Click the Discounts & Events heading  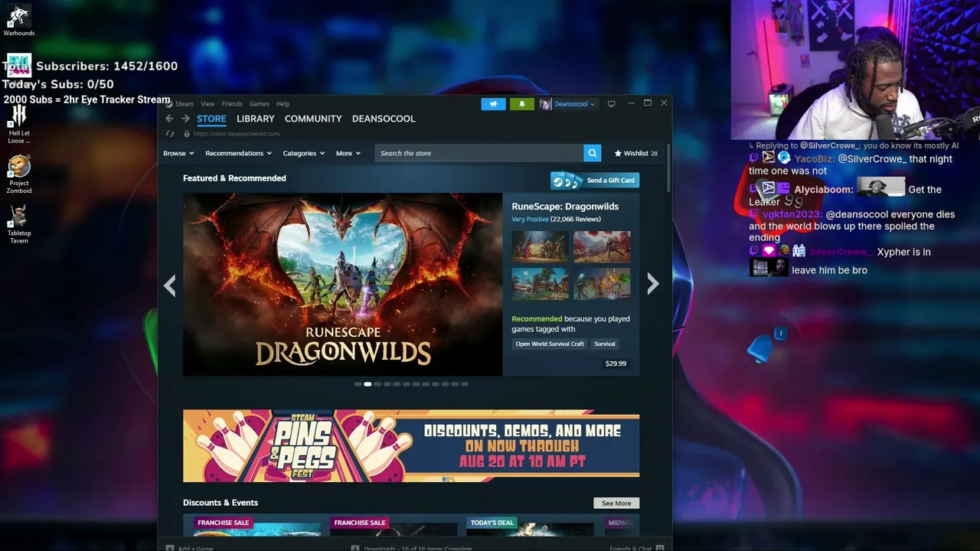(x=220, y=503)
